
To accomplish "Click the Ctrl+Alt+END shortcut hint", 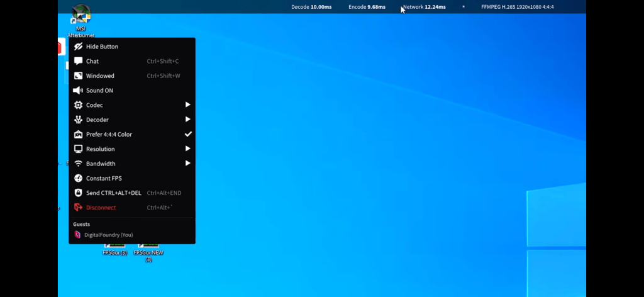I will coord(164,193).
